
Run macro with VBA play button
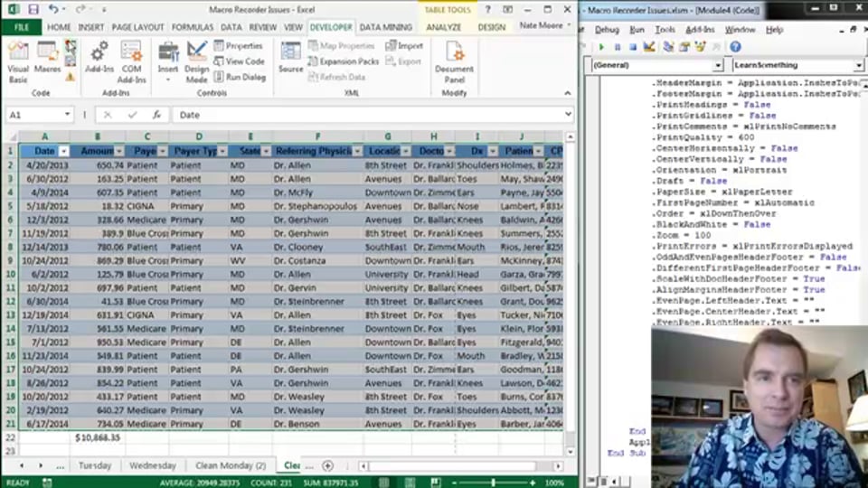tap(601, 47)
